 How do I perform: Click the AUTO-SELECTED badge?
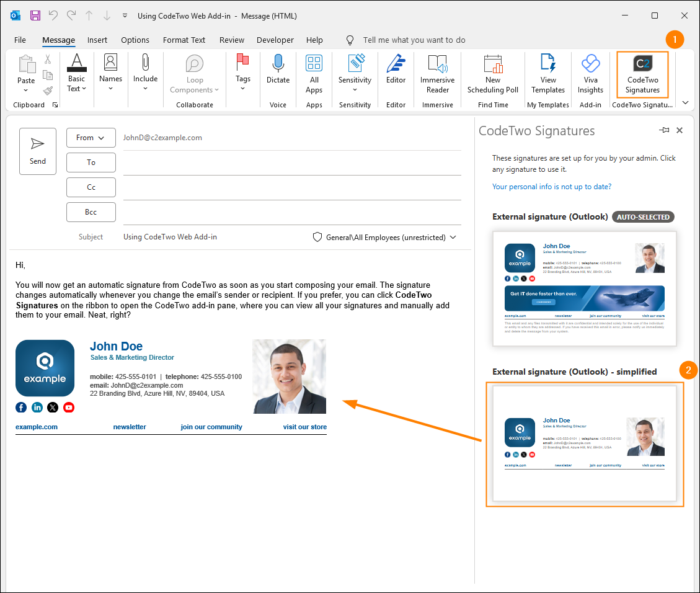pos(643,217)
